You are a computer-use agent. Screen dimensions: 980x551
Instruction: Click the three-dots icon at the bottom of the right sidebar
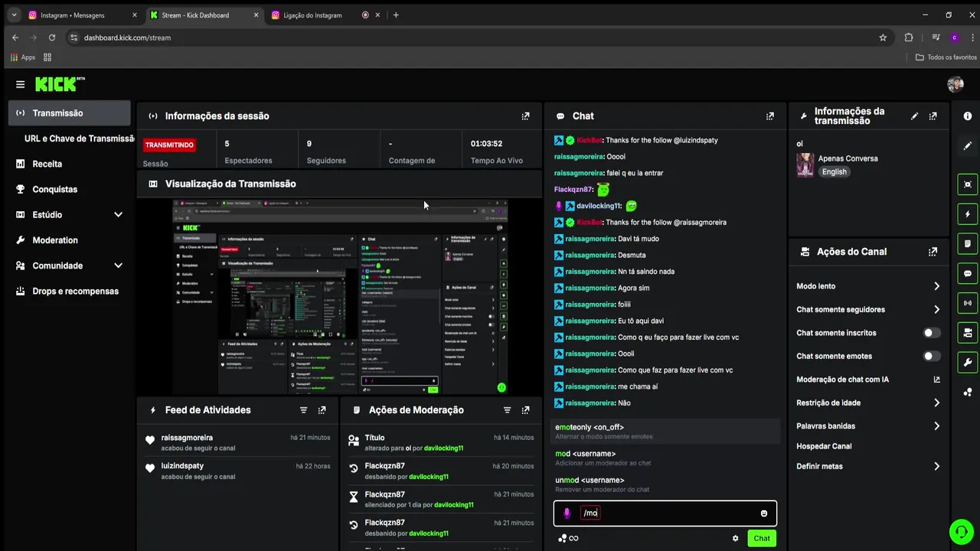tap(968, 393)
